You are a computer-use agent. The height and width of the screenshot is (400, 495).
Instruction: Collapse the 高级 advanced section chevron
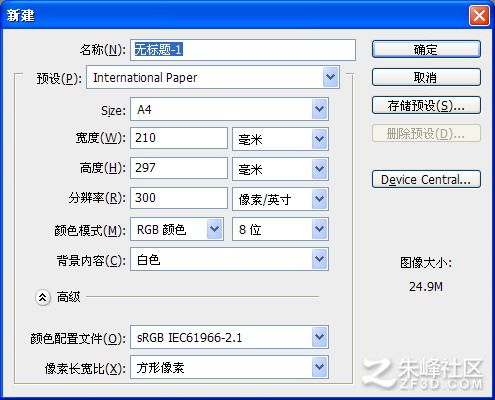(43, 297)
